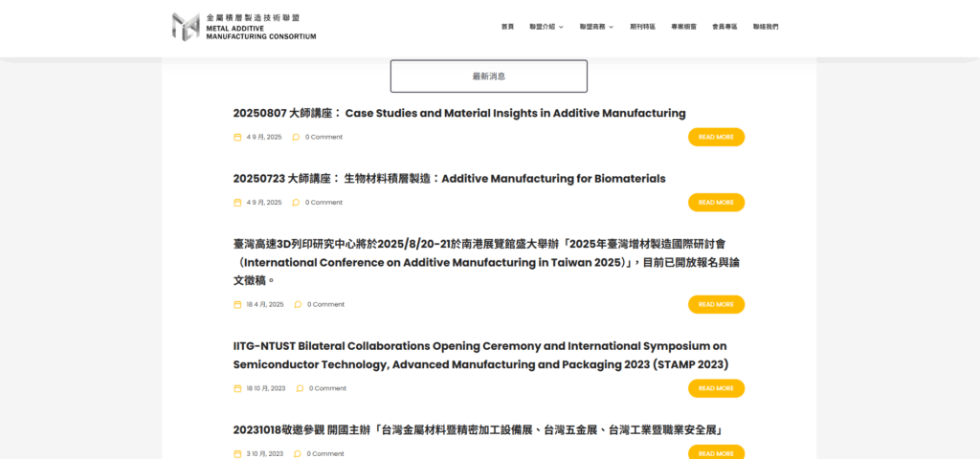Select 聯絡我們 in the top menu
Screen dimensions: 980x459
766,27
